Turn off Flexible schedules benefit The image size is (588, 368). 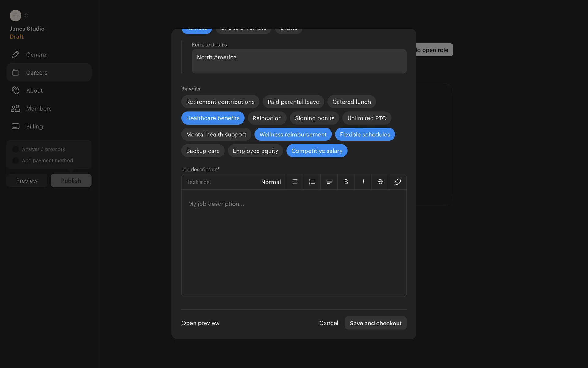click(364, 135)
